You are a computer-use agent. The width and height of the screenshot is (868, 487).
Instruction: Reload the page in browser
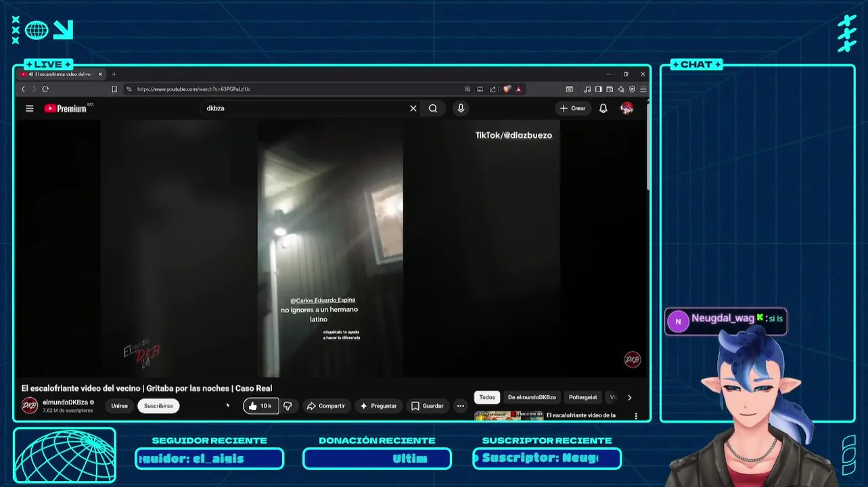coord(45,89)
